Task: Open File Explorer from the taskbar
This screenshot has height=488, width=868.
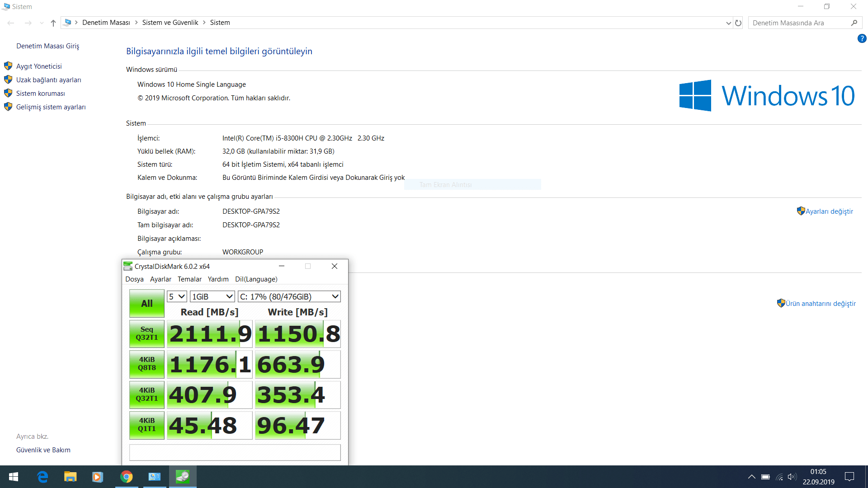Action: (x=70, y=477)
